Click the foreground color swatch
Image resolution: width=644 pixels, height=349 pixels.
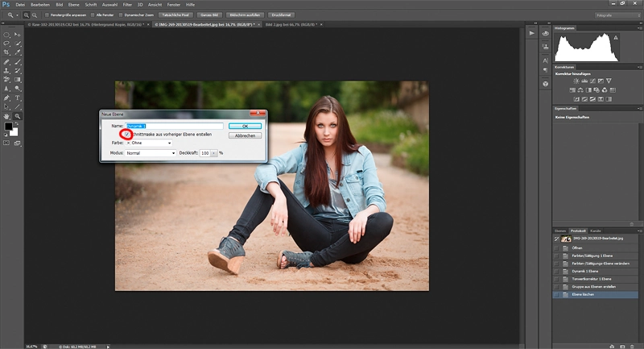pos(8,127)
